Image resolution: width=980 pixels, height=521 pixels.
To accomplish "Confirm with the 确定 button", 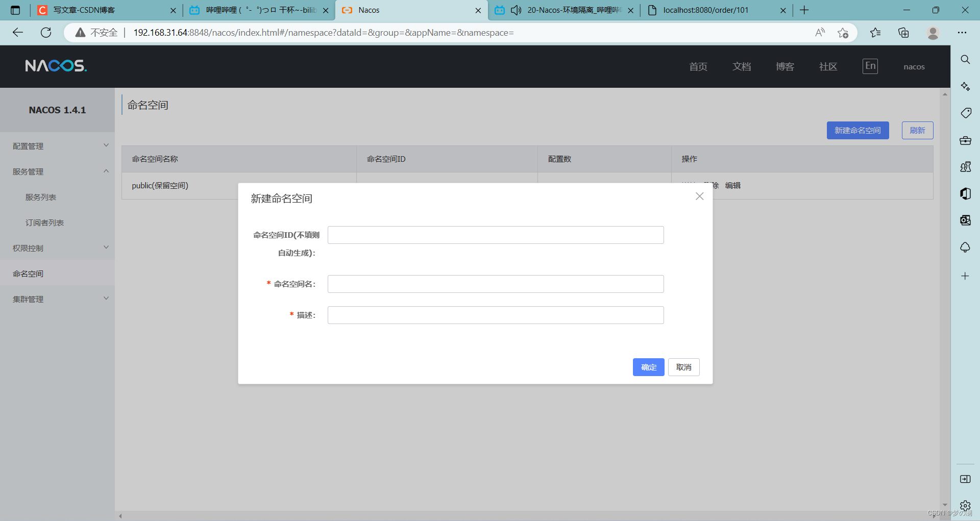I will [648, 367].
